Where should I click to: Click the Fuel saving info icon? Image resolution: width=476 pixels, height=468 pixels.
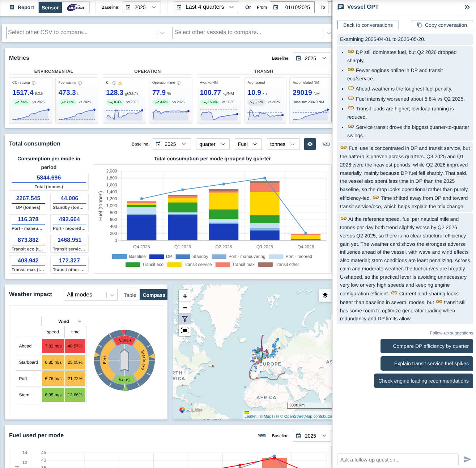click(x=80, y=83)
